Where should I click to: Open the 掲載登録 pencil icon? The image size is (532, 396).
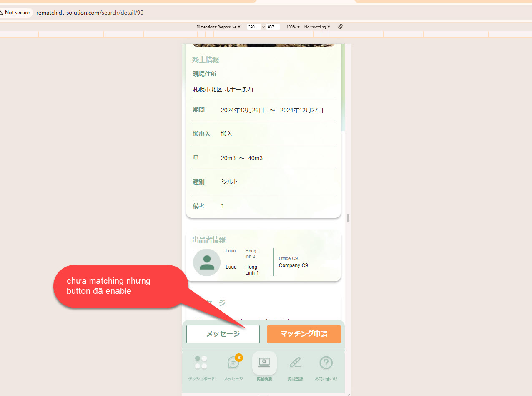(x=295, y=363)
